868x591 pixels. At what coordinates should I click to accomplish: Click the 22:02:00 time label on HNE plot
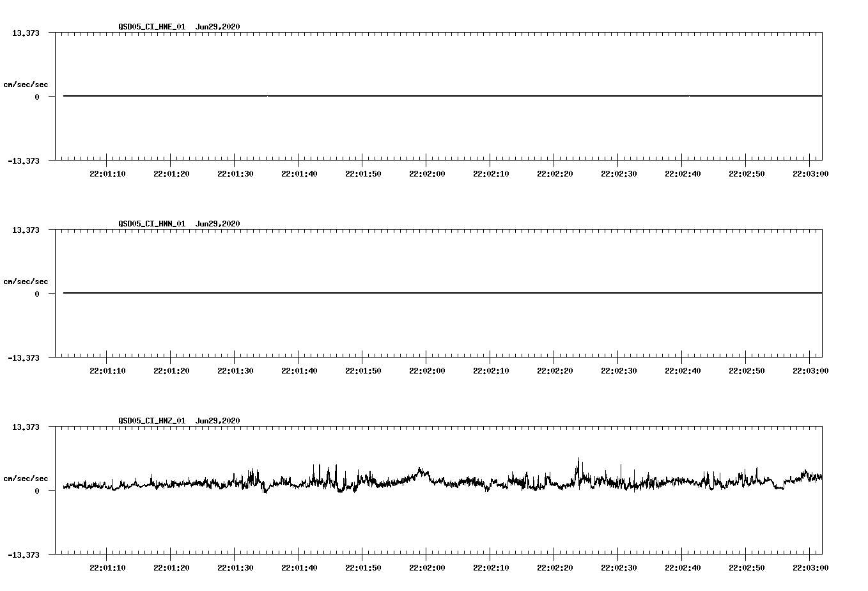pyautogui.click(x=427, y=174)
